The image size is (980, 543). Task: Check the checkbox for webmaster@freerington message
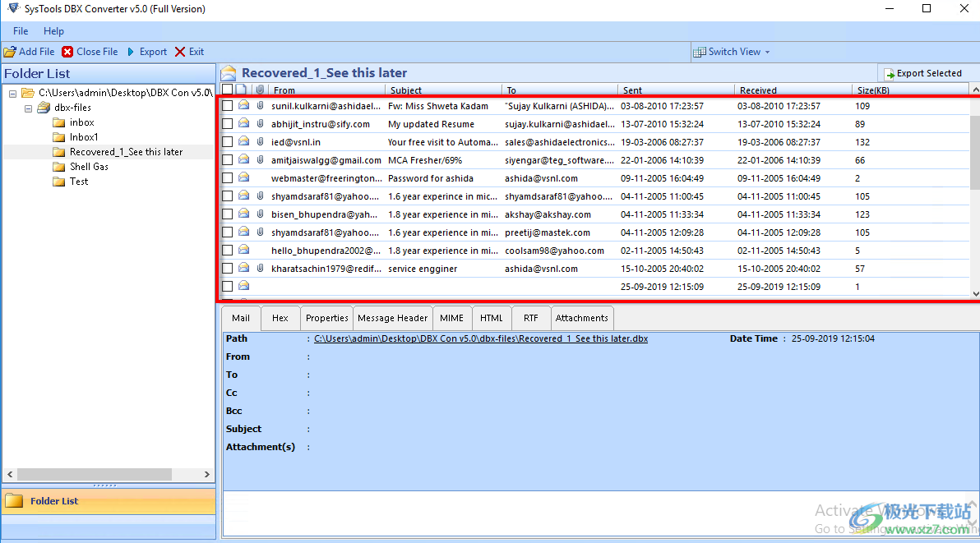pos(227,178)
